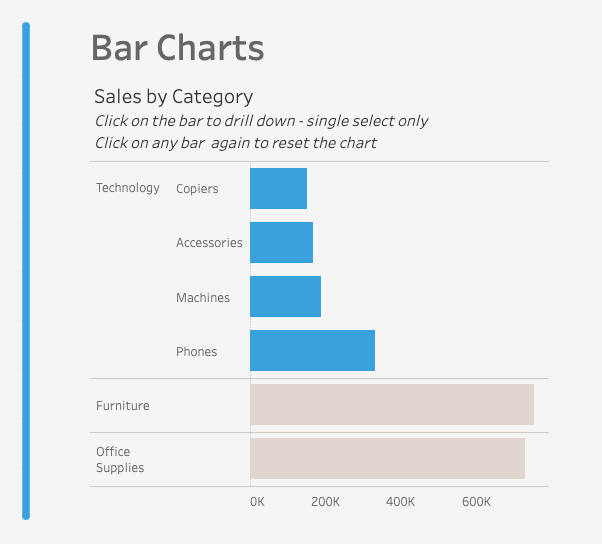Click the 'Bar Charts' heading
The width and height of the screenshot is (602, 544).
tap(177, 47)
